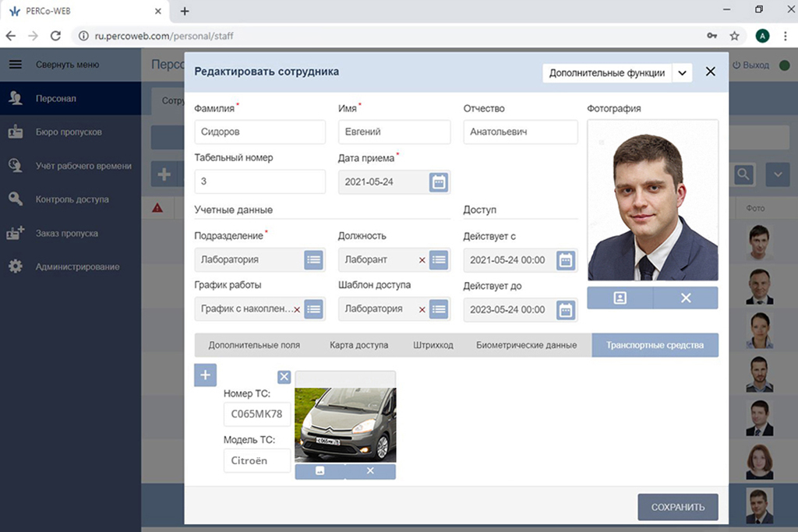Open Должность selection list

point(439,260)
